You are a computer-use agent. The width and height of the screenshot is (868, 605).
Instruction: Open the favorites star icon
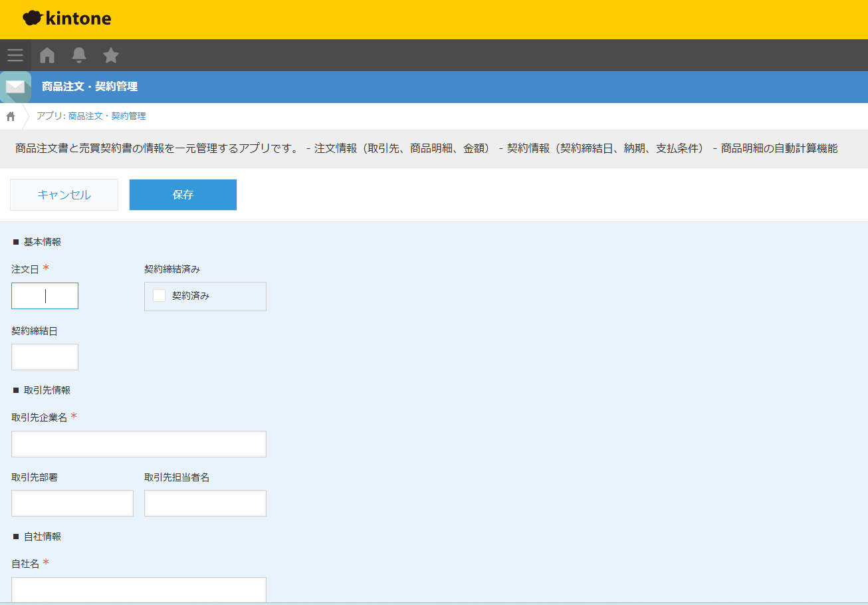(111, 55)
